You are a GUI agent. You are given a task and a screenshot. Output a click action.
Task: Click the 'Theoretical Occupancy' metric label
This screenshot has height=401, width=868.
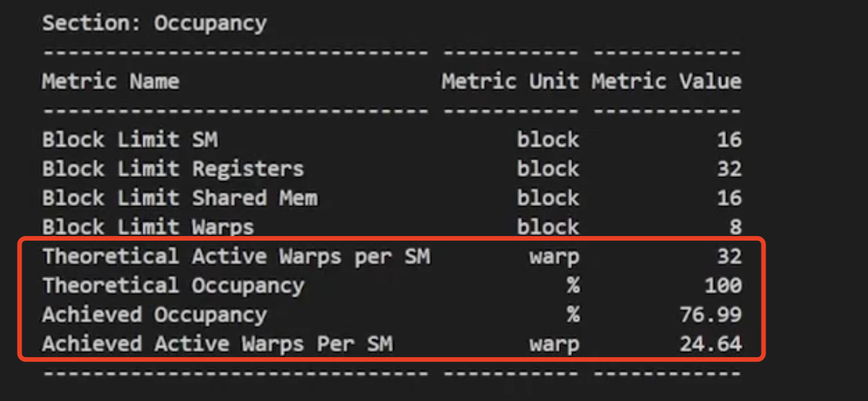173,286
